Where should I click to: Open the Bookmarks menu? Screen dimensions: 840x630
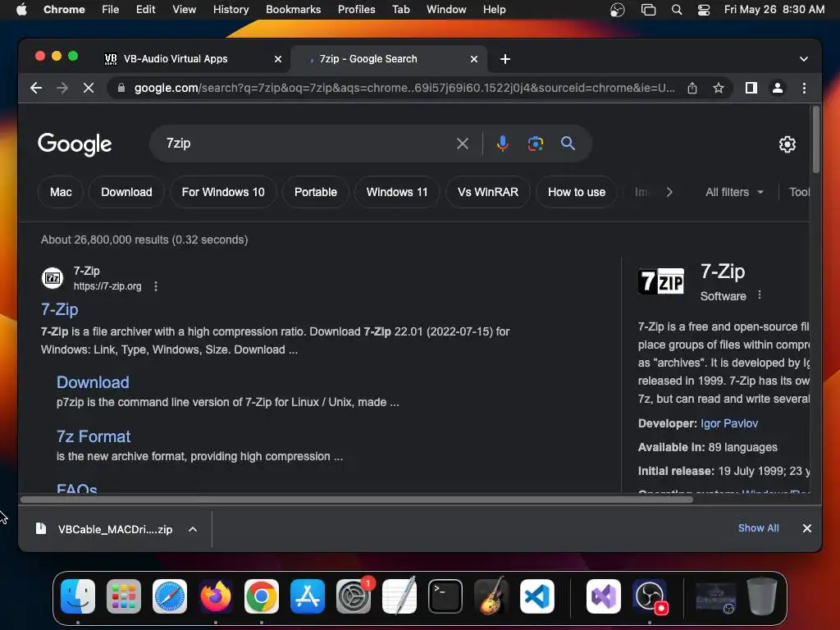[x=293, y=10]
